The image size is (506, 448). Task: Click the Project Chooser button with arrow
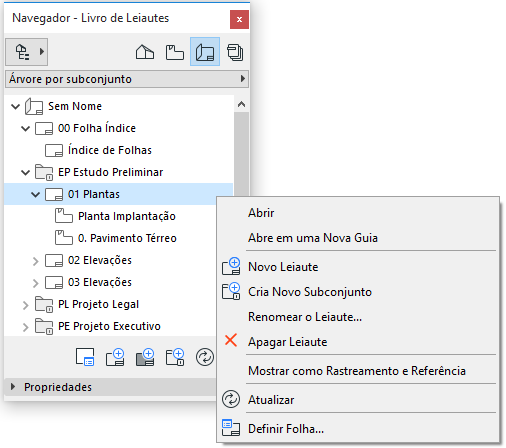(27, 52)
